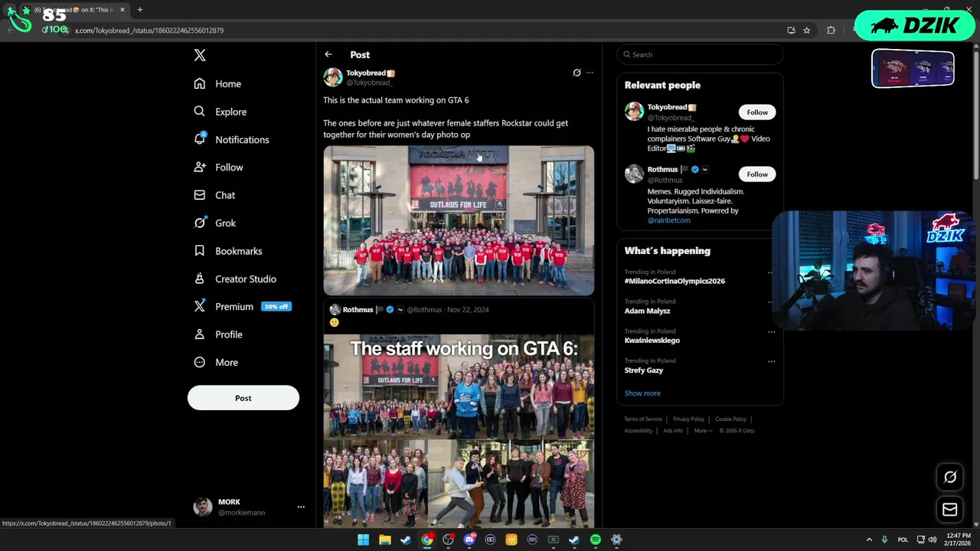
Task: Open MORK account menu dots
Action: click(301, 507)
